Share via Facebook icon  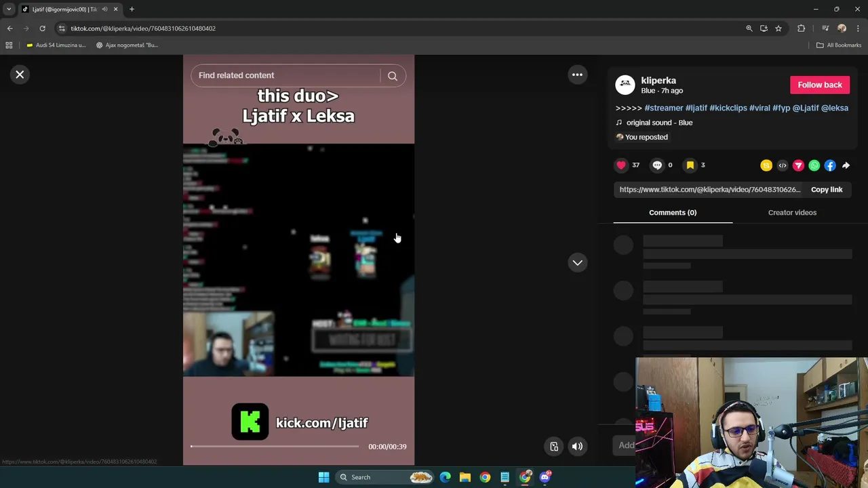[x=830, y=165]
